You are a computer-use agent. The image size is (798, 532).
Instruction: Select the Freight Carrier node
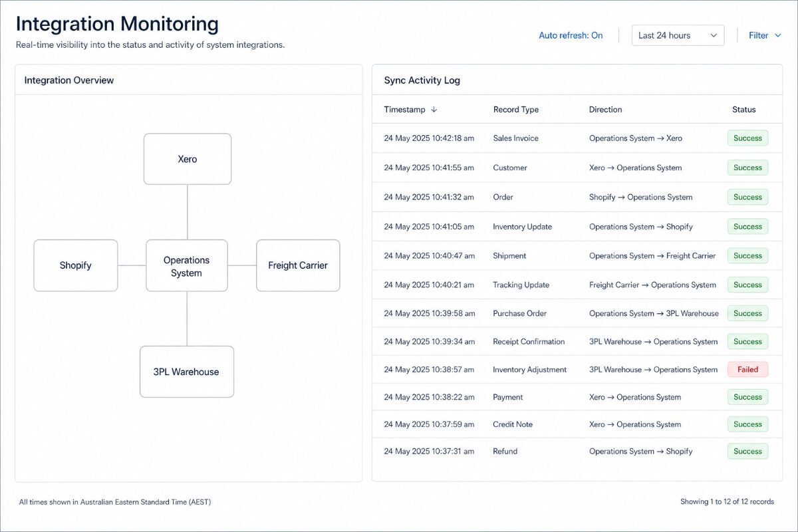[298, 265]
